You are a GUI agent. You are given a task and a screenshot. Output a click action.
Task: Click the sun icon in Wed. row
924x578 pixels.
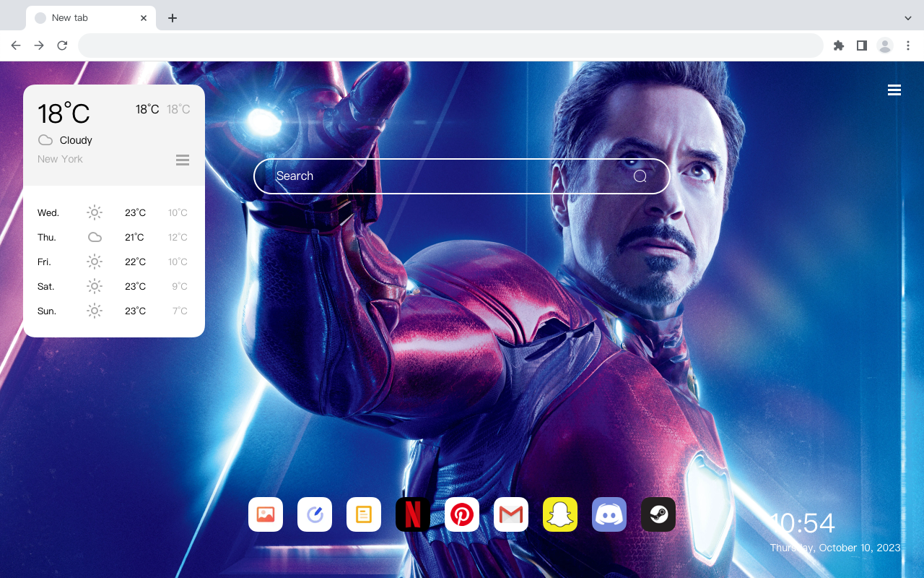[x=95, y=212]
